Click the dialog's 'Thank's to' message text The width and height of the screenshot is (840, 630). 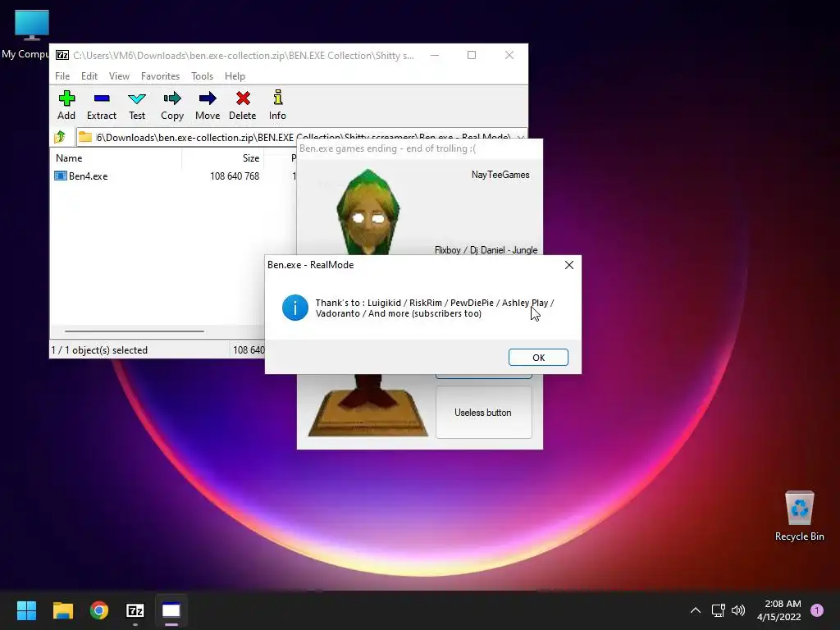435,308
